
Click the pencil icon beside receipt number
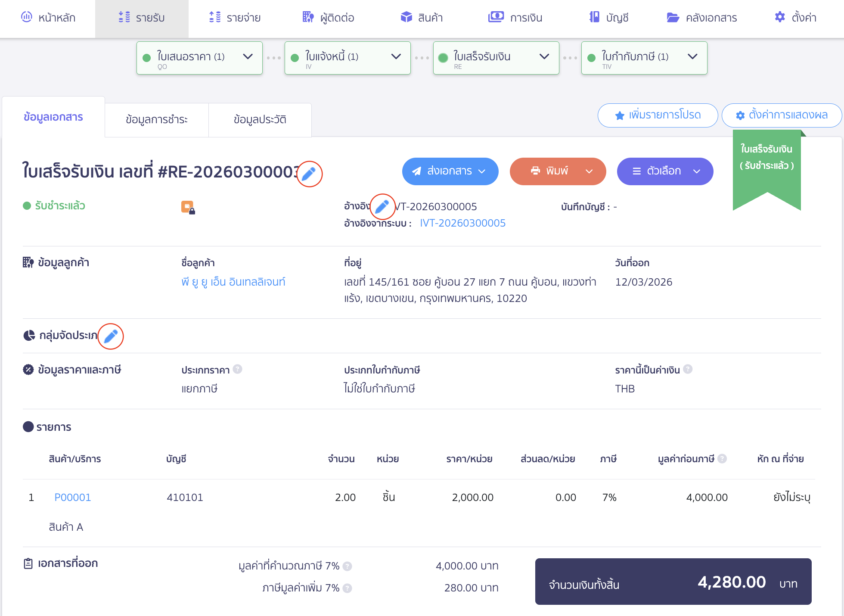point(309,174)
